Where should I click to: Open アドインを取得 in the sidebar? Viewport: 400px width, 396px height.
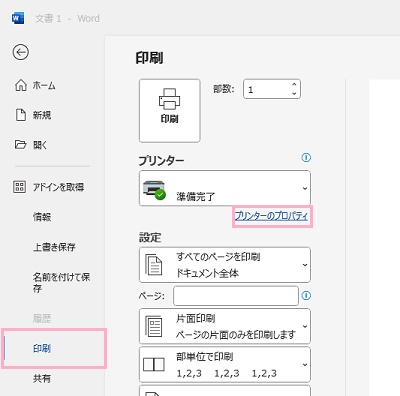(x=58, y=187)
